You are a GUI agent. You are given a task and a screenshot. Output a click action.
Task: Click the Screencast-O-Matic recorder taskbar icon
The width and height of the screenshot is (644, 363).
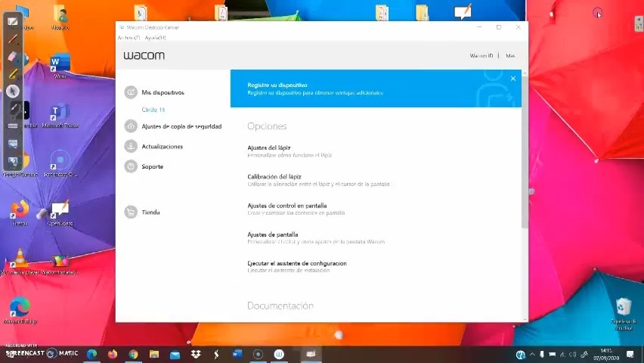point(258,354)
